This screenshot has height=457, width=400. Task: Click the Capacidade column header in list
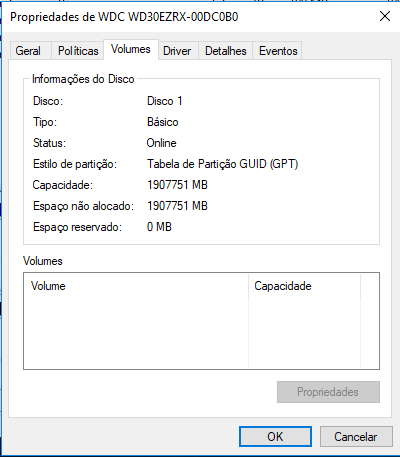pyautogui.click(x=304, y=286)
